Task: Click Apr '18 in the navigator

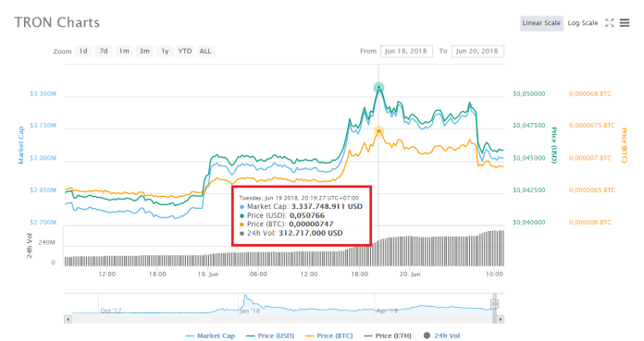Action: point(387,311)
